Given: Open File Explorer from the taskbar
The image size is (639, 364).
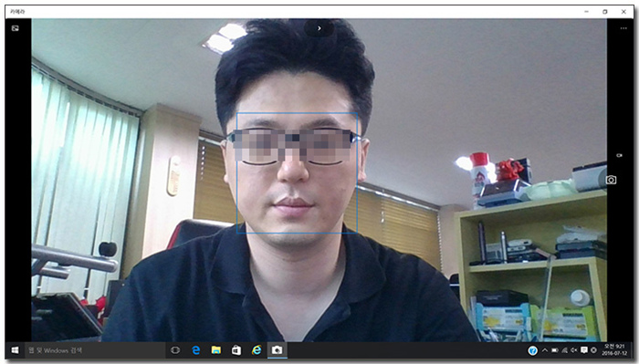Looking at the screenshot, I should pos(216,350).
